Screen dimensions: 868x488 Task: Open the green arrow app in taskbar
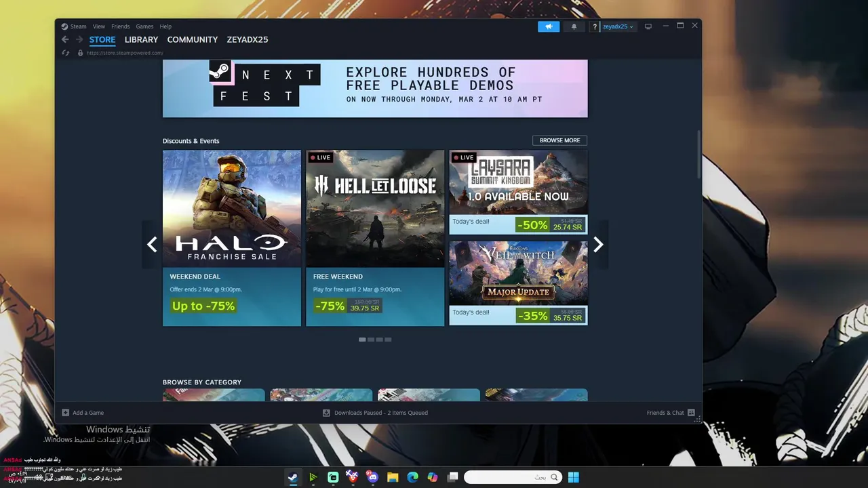pos(313,477)
